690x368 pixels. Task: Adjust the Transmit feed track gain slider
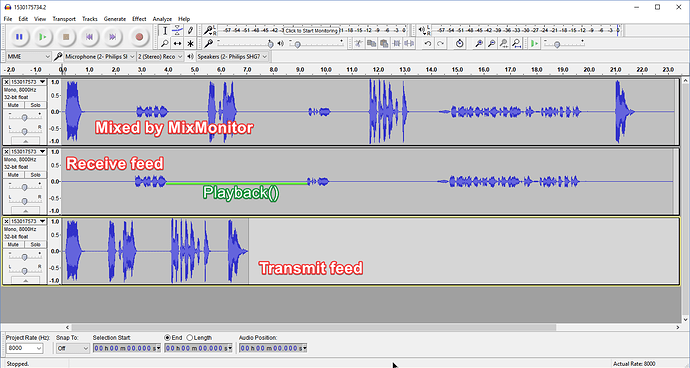[x=25, y=257]
